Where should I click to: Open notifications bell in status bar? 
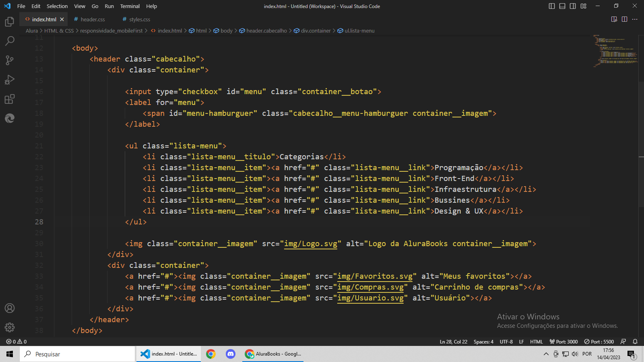635,341
